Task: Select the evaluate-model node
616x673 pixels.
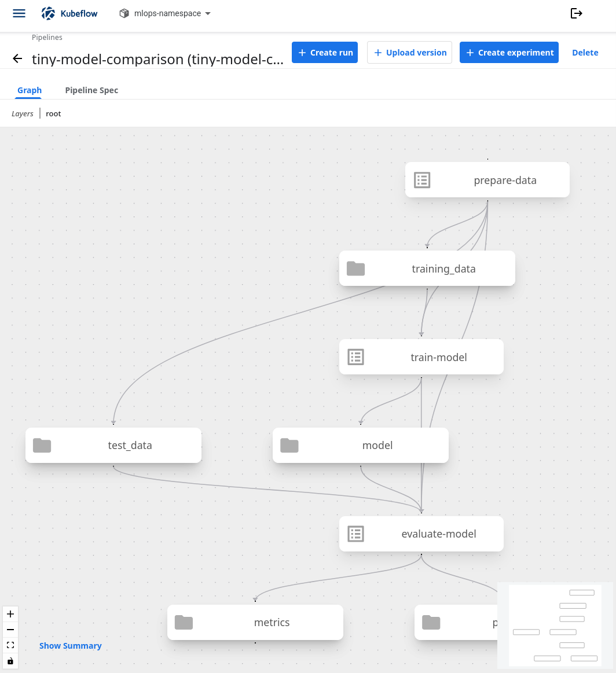Action: click(x=421, y=534)
